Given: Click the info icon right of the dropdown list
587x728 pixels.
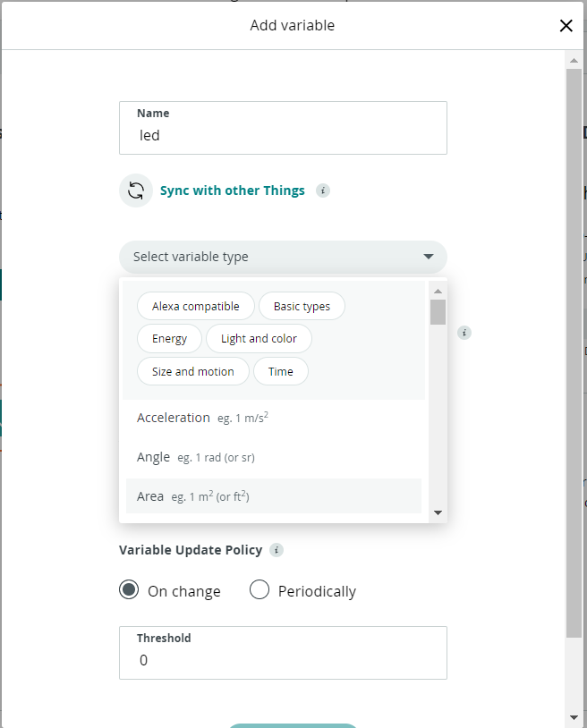Looking at the screenshot, I should tap(464, 333).
